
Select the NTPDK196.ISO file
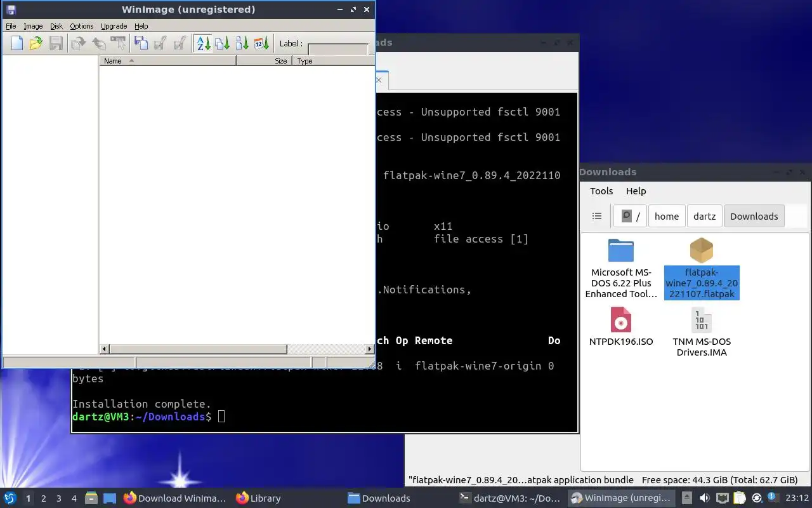click(x=621, y=327)
